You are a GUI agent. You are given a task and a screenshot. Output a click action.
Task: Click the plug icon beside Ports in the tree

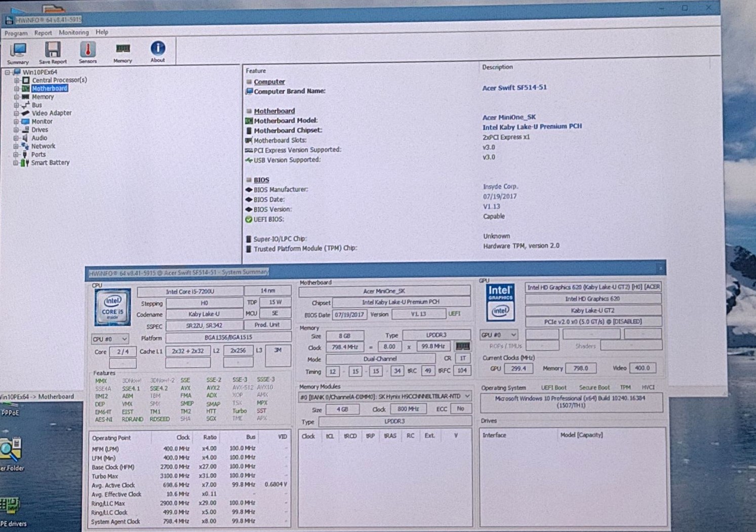(25, 154)
